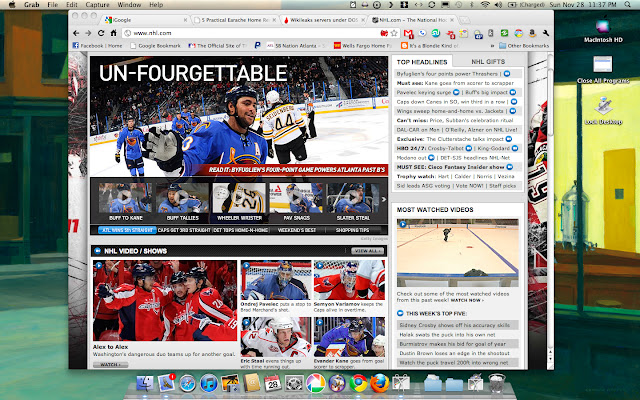Open the Facebook Home bookmark
The image size is (640, 400).
click(98, 46)
